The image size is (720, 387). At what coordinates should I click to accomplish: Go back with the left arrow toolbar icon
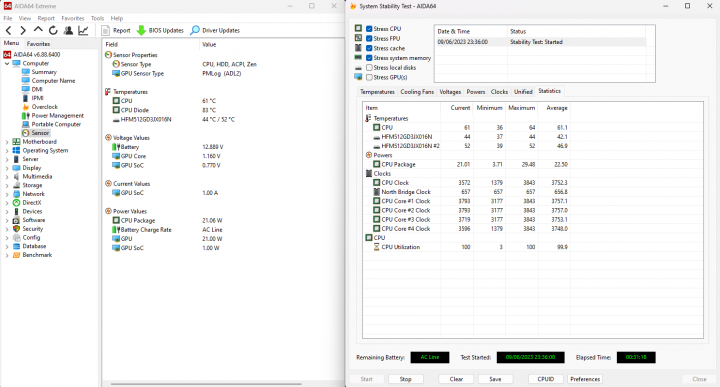tap(8, 30)
